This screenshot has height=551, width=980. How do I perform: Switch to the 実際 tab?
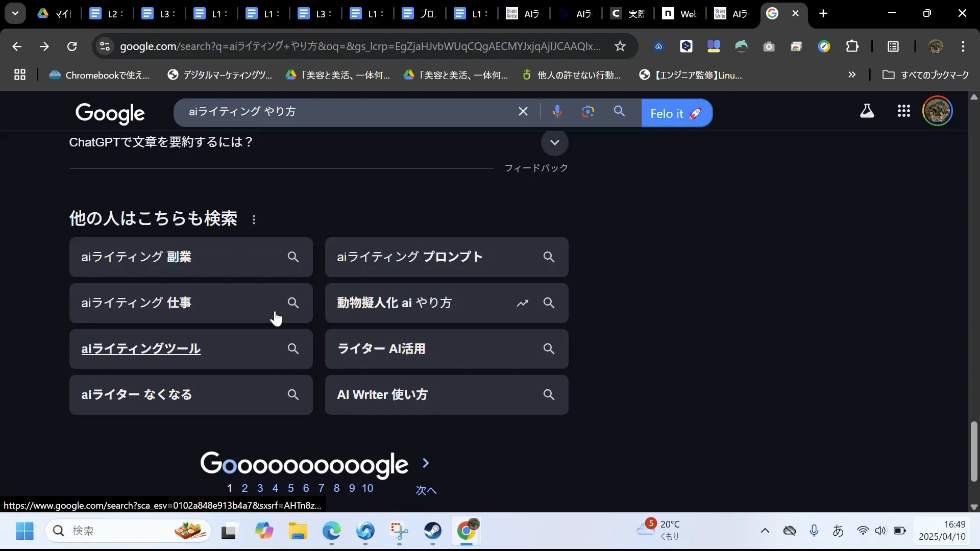(x=628, y=14)
